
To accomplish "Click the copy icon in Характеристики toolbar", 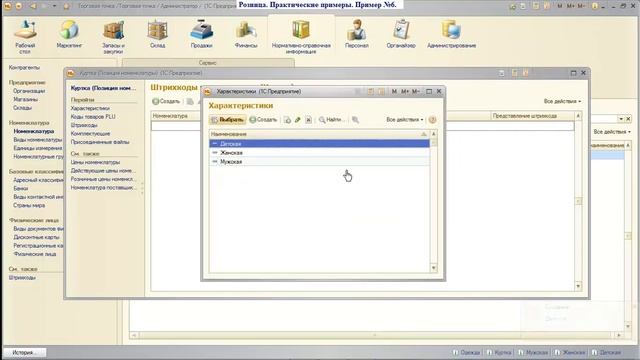I will (x=287, y=120).
